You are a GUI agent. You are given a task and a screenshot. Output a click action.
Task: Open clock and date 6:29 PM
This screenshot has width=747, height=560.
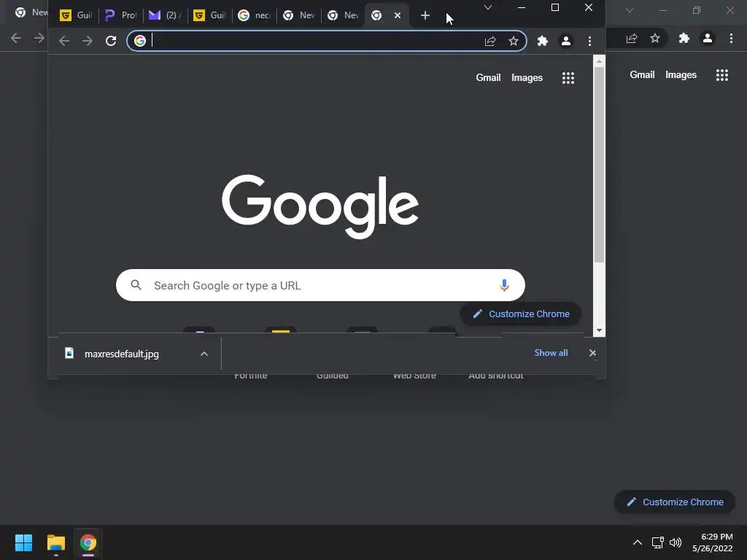(x=712, y=542)
